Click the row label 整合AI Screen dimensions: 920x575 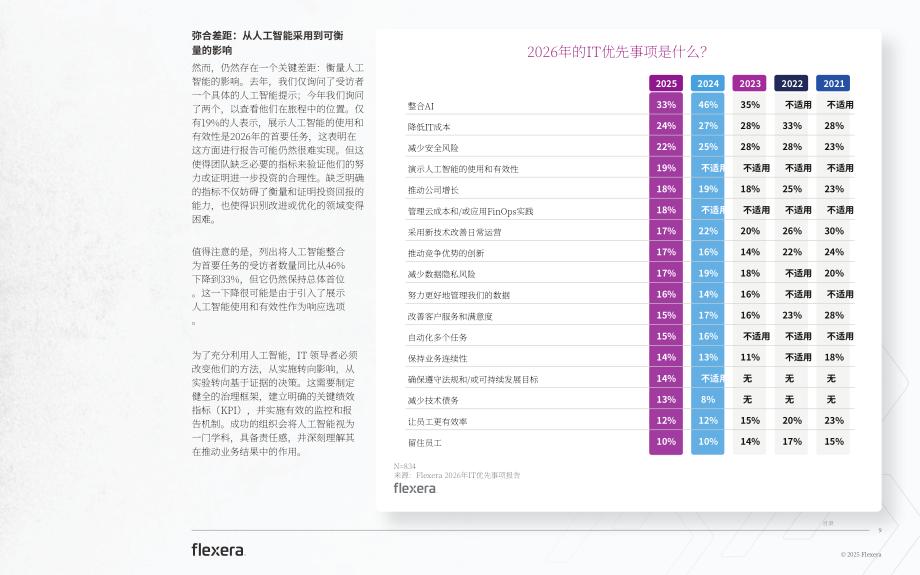tap(421, 106)
